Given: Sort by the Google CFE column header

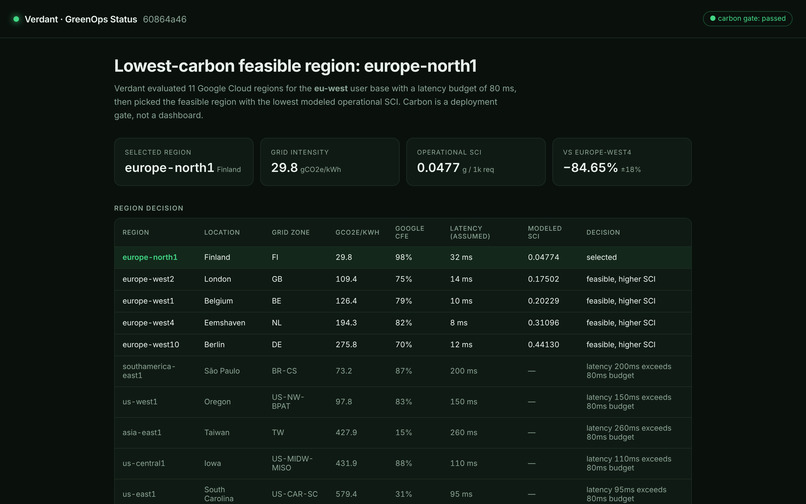Looking at the screenshot, I should (x=410, y=232).
